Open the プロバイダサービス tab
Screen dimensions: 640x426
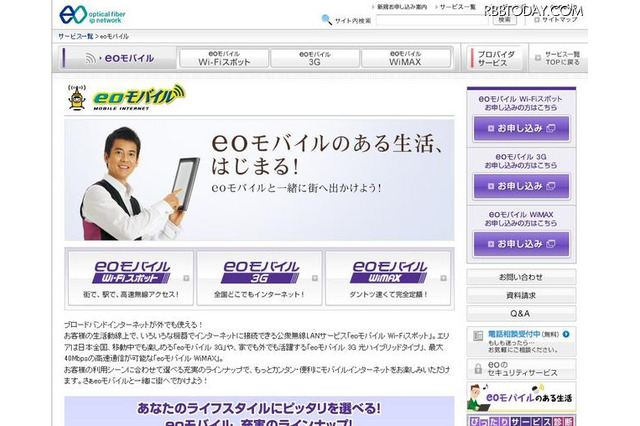point(495,58)
